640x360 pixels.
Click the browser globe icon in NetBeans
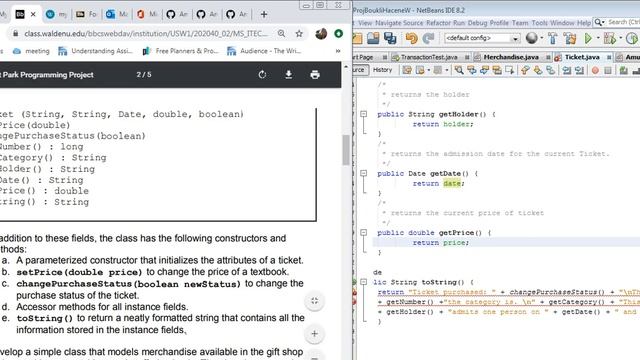(531, 38)
